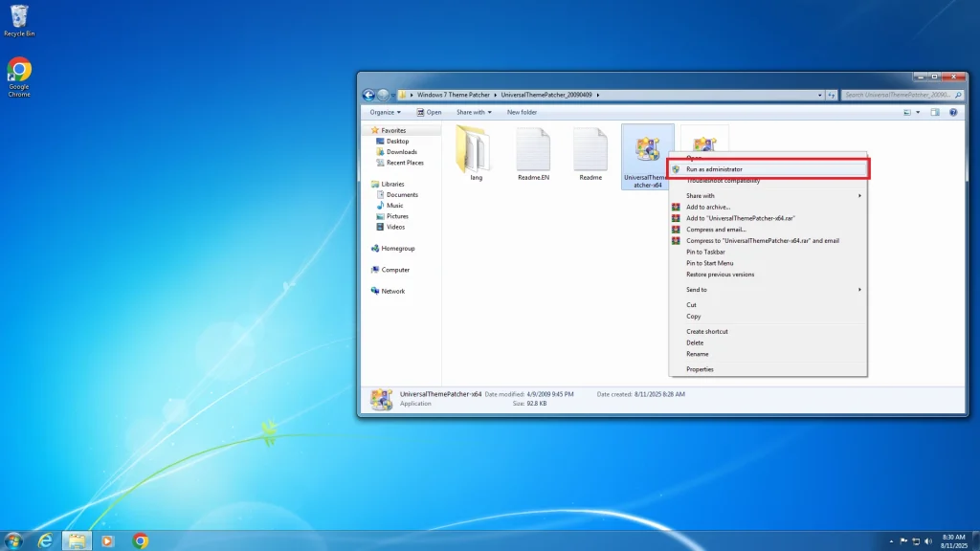Open the Share with toolbar dropdown

474,113
